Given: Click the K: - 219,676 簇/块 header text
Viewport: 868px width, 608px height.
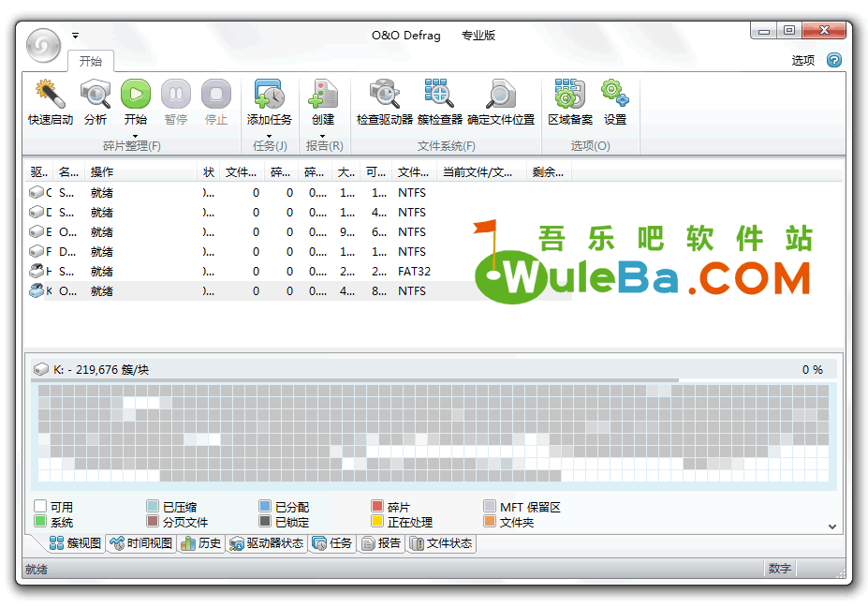Looking at the screenshot, I should coord(101,369).
